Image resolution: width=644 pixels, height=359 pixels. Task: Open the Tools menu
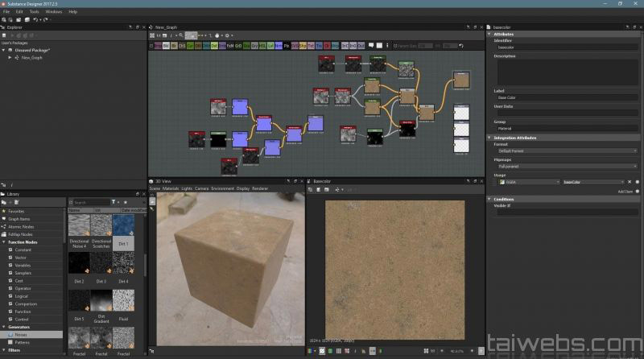pyautogui.click(x=34, y=11)
